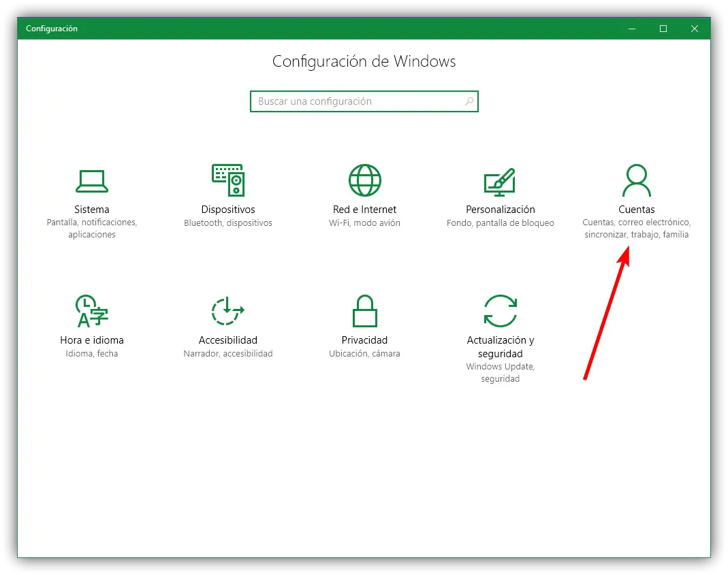Click the Personalización label
The image size is (728, 575).
(x=500, y=210)
